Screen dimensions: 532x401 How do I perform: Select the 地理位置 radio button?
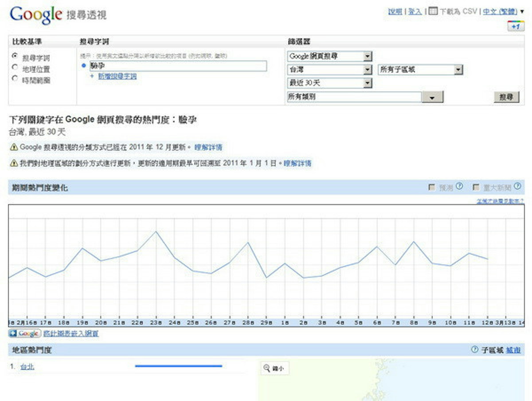point(15,67)
